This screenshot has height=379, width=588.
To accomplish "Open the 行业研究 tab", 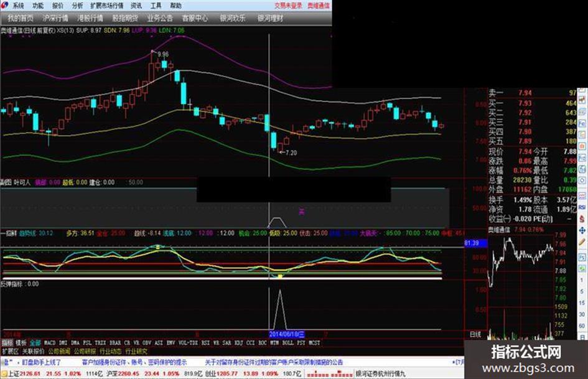I will click(x=136, y=352).
